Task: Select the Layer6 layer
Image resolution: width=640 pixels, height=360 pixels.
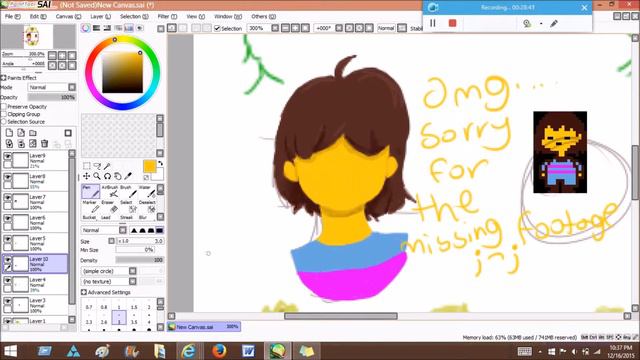Action: (x=35, y=222)
